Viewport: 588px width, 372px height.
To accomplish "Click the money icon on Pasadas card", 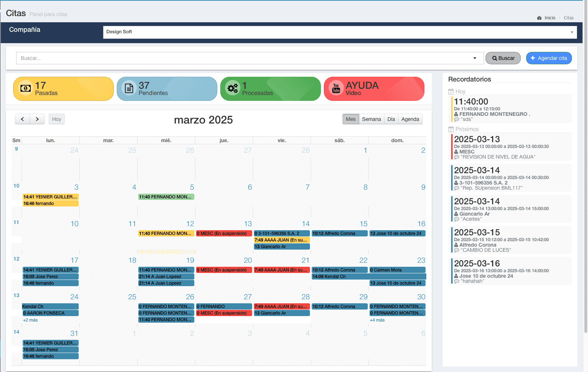I will pyautogui.click(x=25, y=88).
